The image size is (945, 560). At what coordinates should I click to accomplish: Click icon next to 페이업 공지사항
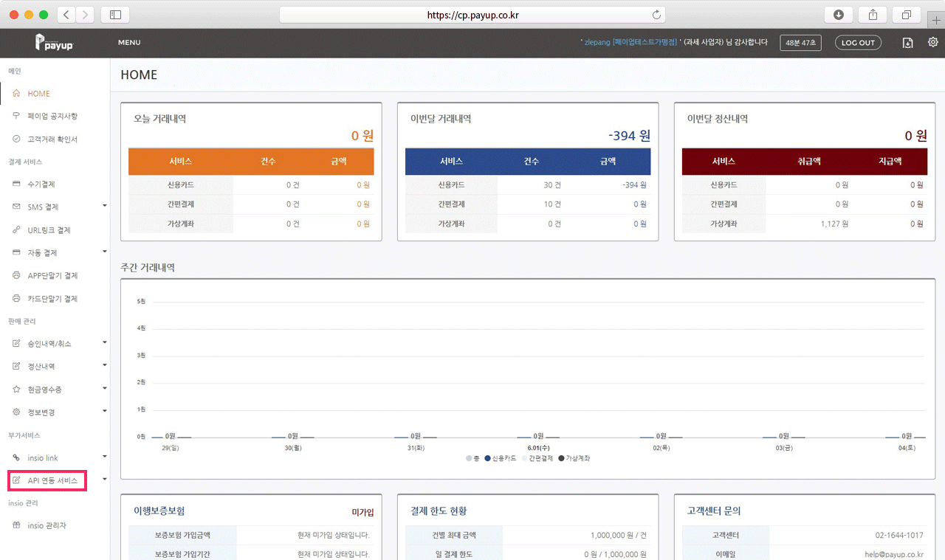pyautogui.click(x=16, y=116)
